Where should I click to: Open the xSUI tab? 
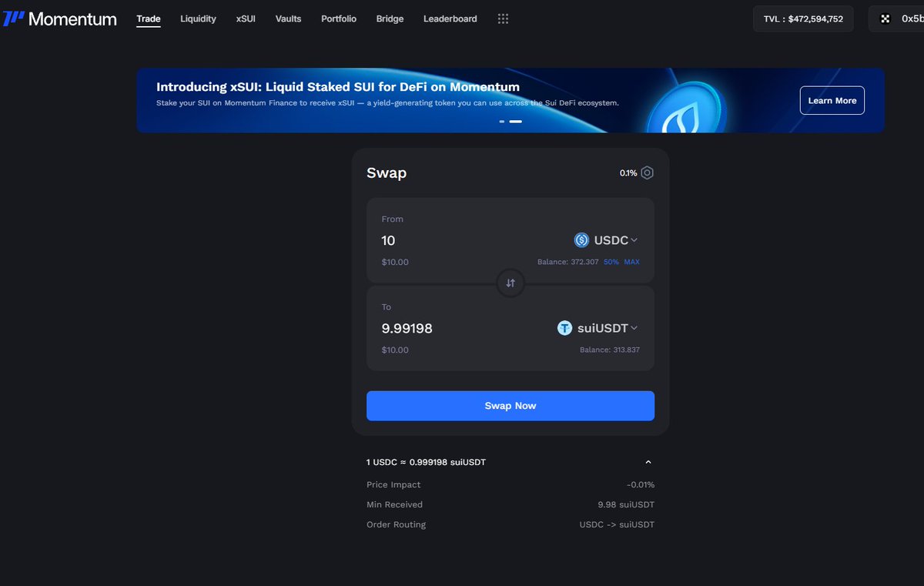pyautogui.click(x=246, y=18)
